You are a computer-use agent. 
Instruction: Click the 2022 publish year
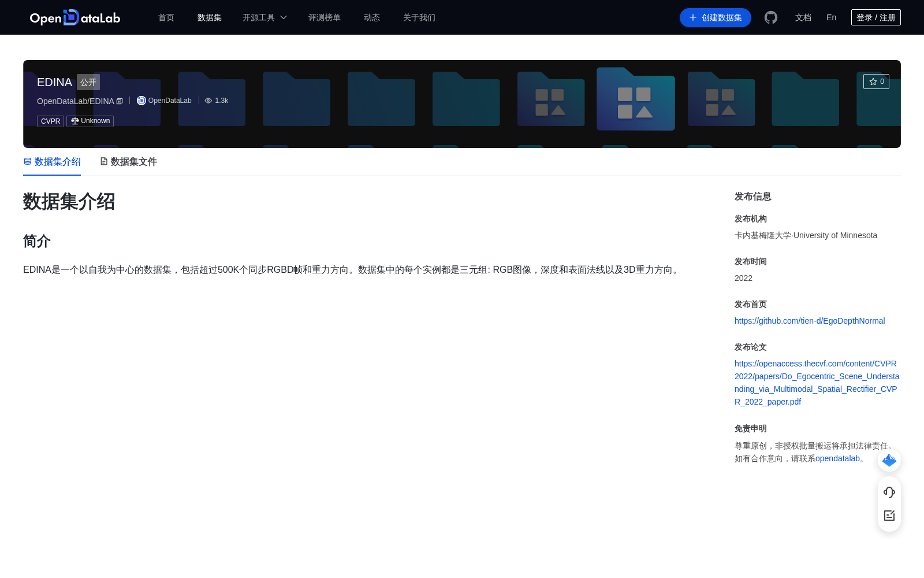[x=743, y=278]
